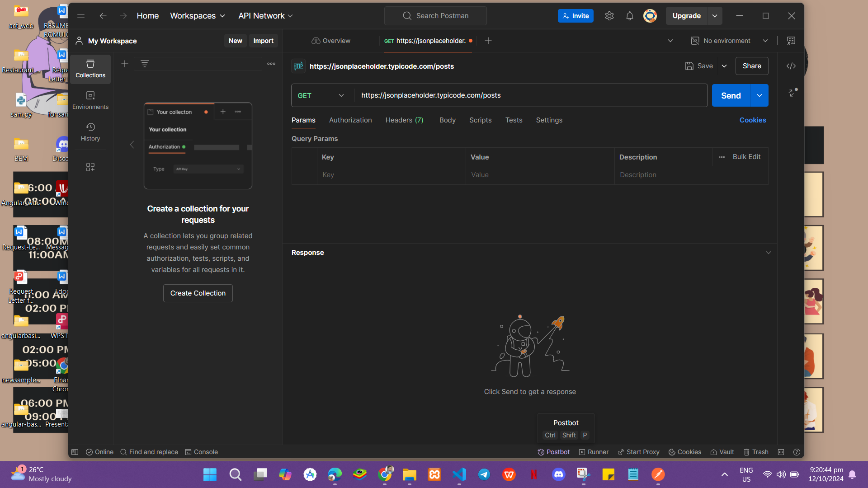Switch to the Headers tab

click(404, 120)
